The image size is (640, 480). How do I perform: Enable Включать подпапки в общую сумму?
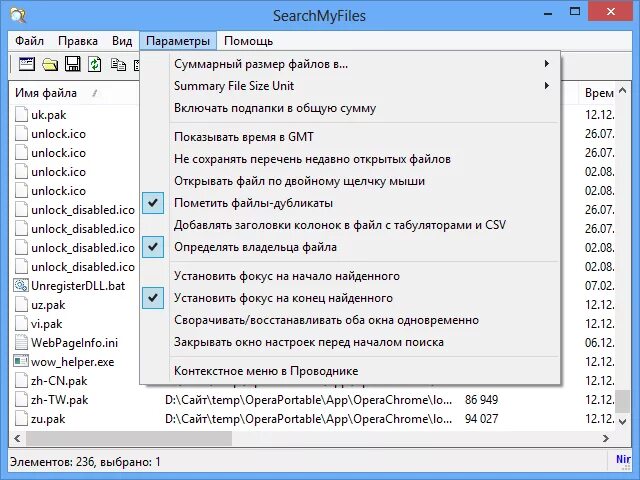pyautogui.click(x=350, y=108)
